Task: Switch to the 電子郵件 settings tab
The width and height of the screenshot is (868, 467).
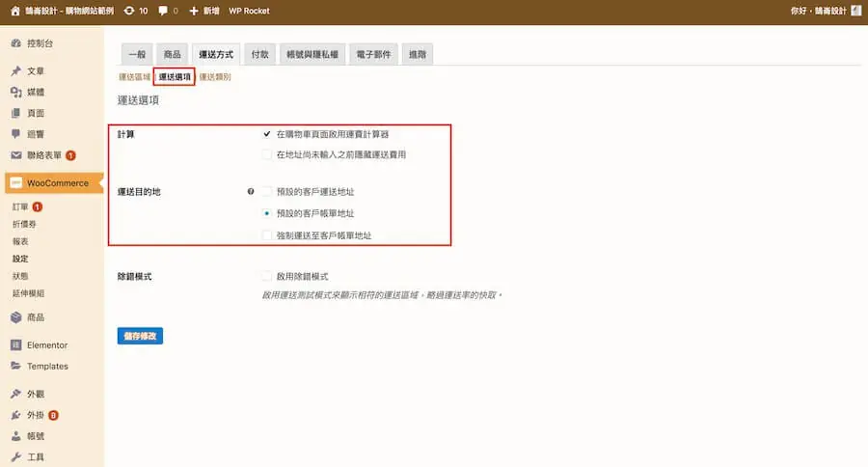Action: pos(373,54)
